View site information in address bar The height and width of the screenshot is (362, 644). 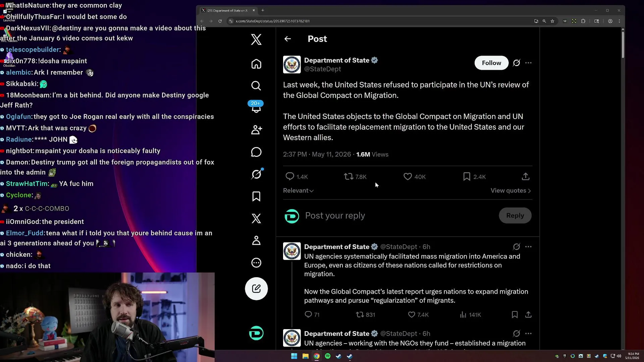tap(231, 21)
